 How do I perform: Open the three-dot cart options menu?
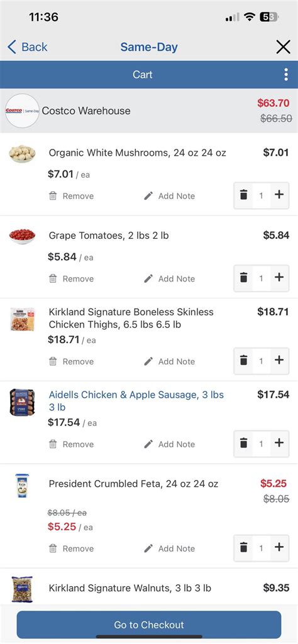(285, 75)
